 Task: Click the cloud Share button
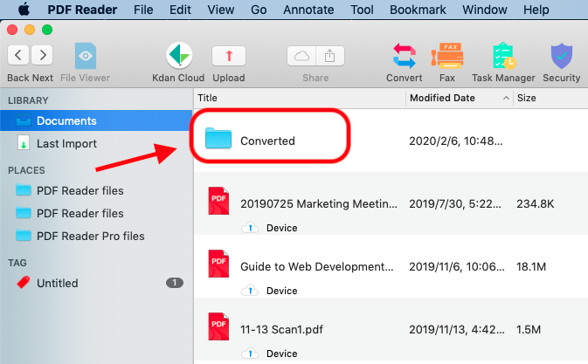tap(301, 56)
